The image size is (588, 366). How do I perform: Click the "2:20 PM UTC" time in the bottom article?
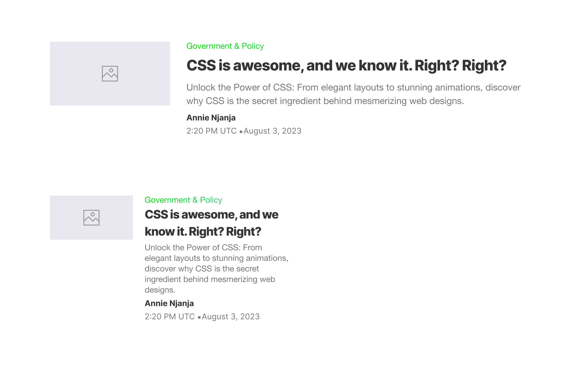(x=170, y=317)
